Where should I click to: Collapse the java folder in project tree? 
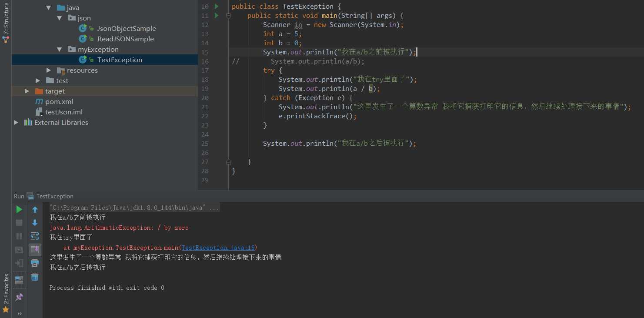coord(49,8)
